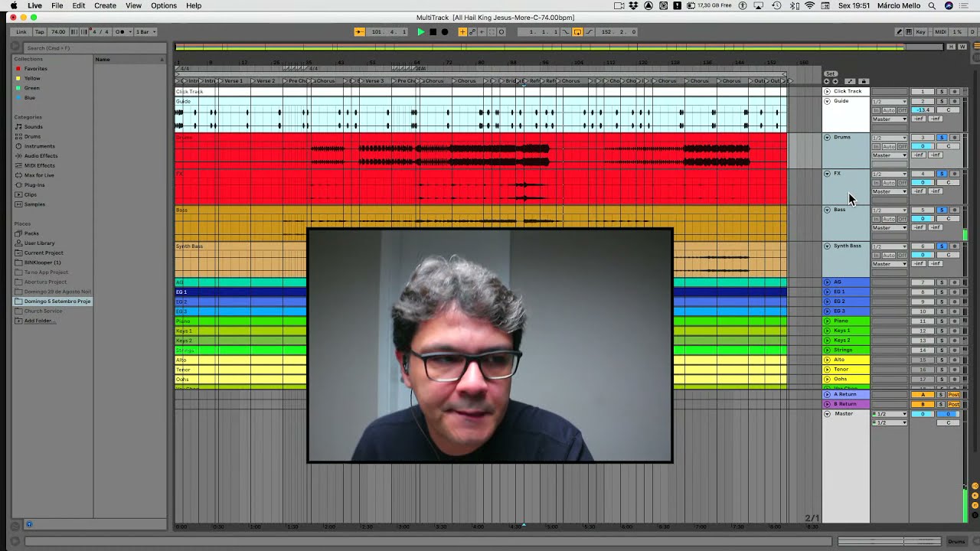Click the Wi-Fi status icon
Viewport: 980px width, 551px height.
coord(809,5)
